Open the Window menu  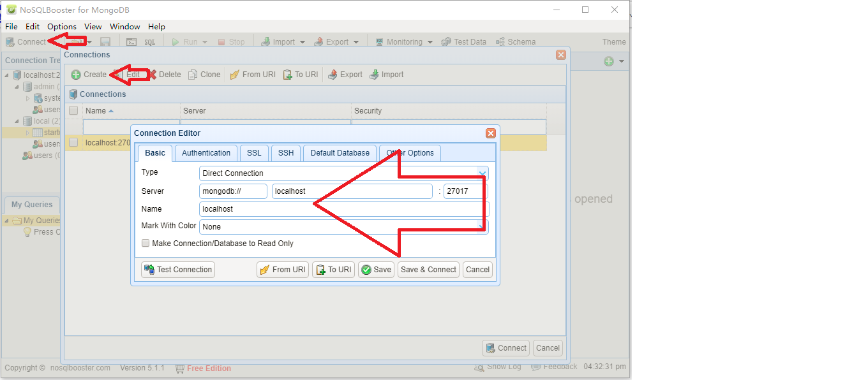pos(125,26)
